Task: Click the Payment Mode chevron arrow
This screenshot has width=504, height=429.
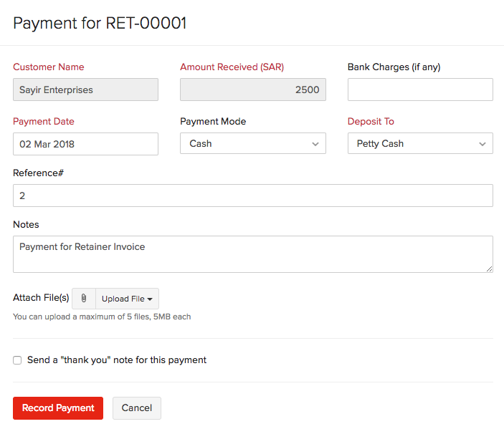Action: point(315,144)
